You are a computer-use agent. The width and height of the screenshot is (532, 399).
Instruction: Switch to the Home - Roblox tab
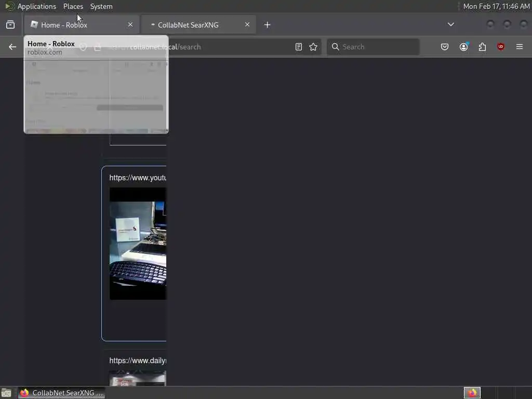(82, 25)
